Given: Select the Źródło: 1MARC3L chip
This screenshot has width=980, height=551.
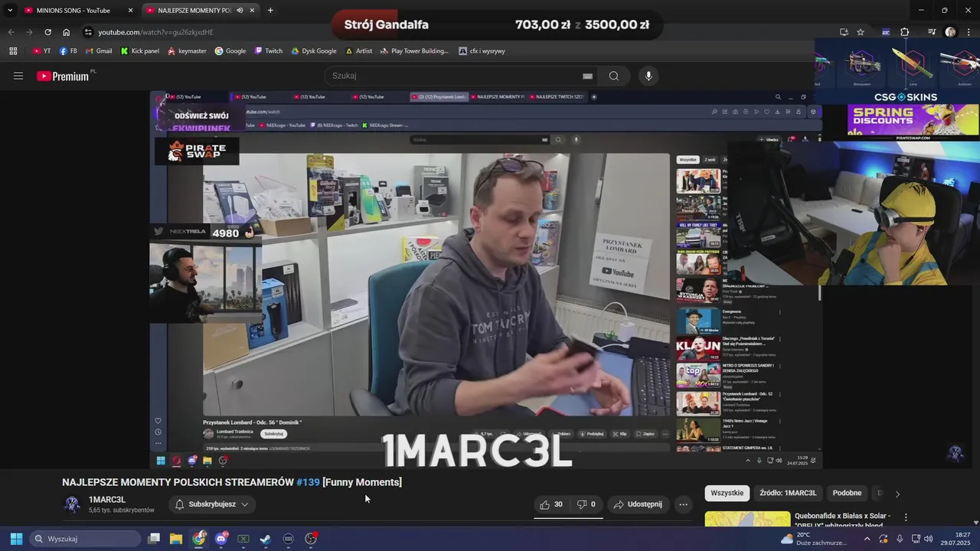Looking at the screenshot, I should pyautogui.click(x=788, y=493).
